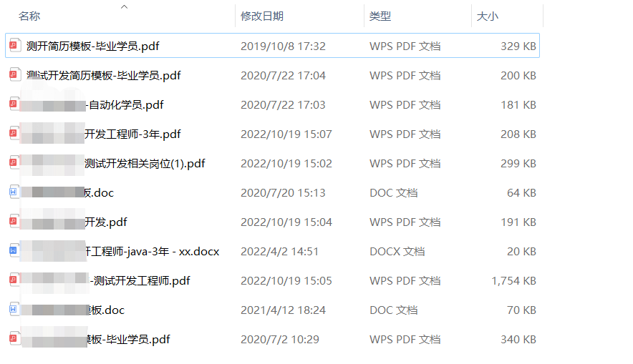Sort files by 修改日期 column header
The height and width of the screenshot is (364, 633).
tap(262, 16)
